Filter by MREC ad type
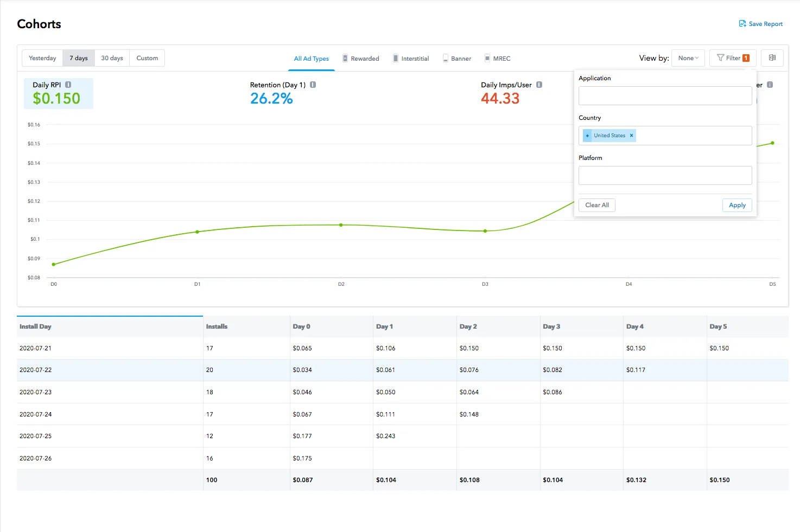The image size is (800, 532). point(498,59)
